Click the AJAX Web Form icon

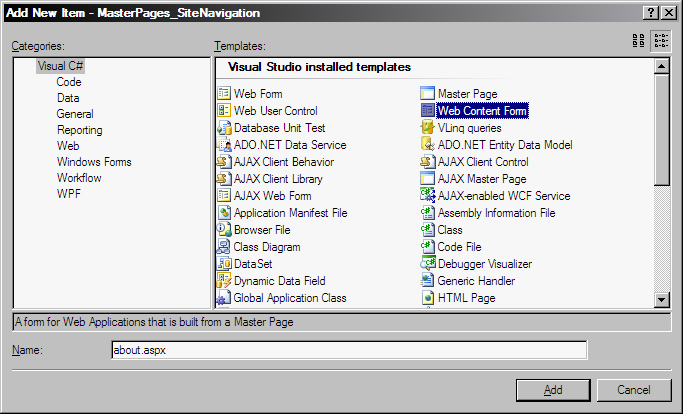[224, 195]
